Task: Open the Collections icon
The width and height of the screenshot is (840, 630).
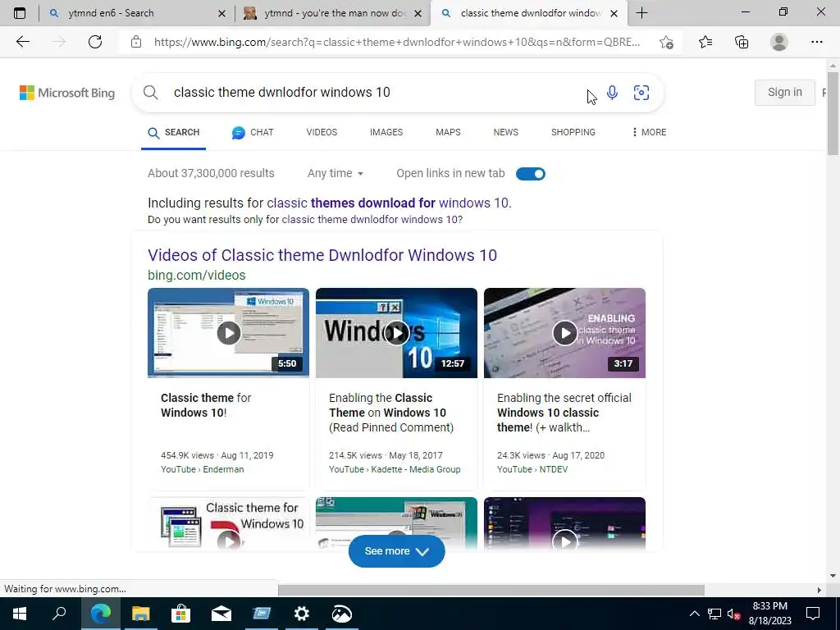Action: 742,42
